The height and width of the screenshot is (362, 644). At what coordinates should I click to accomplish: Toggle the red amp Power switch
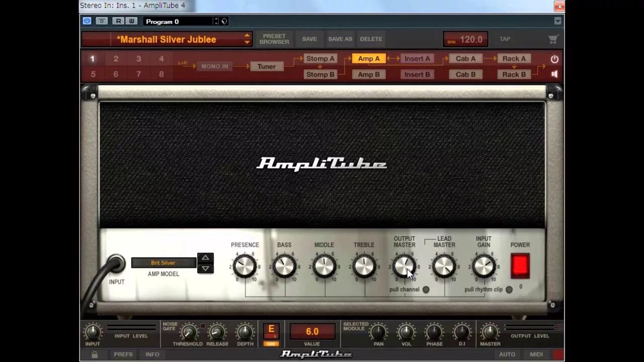[x=520, y=265]
